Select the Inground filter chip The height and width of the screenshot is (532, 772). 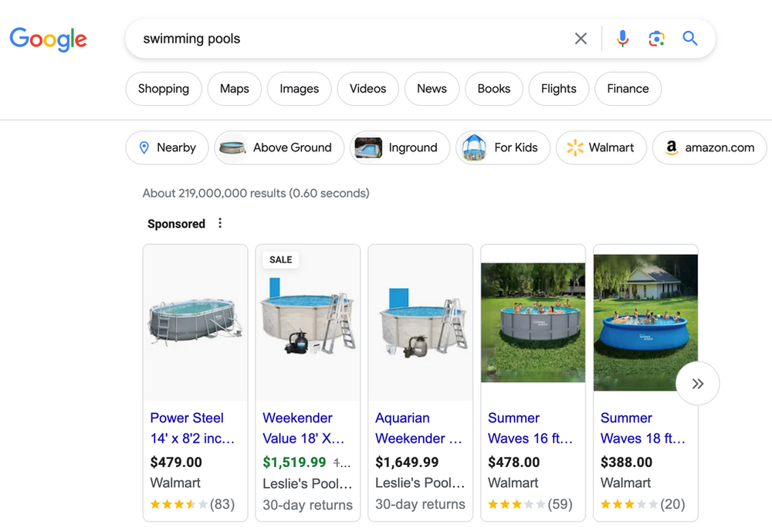pos(400,147)
